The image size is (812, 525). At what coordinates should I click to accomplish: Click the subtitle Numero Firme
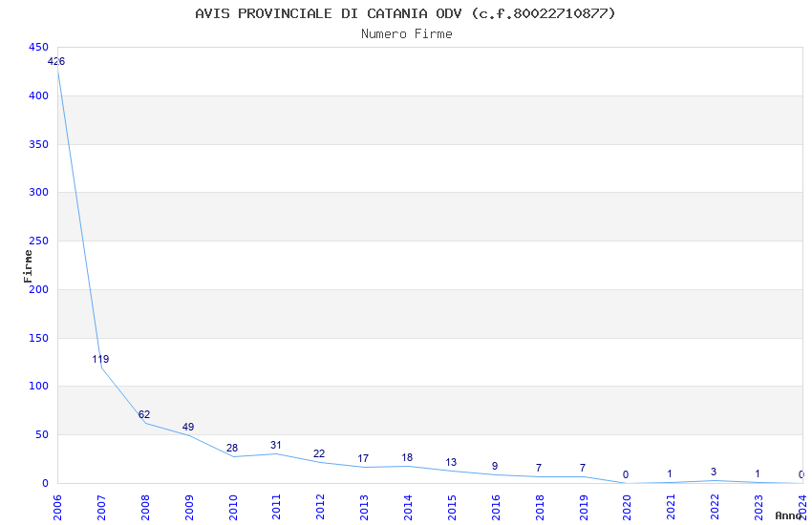[x=407, y=34]
